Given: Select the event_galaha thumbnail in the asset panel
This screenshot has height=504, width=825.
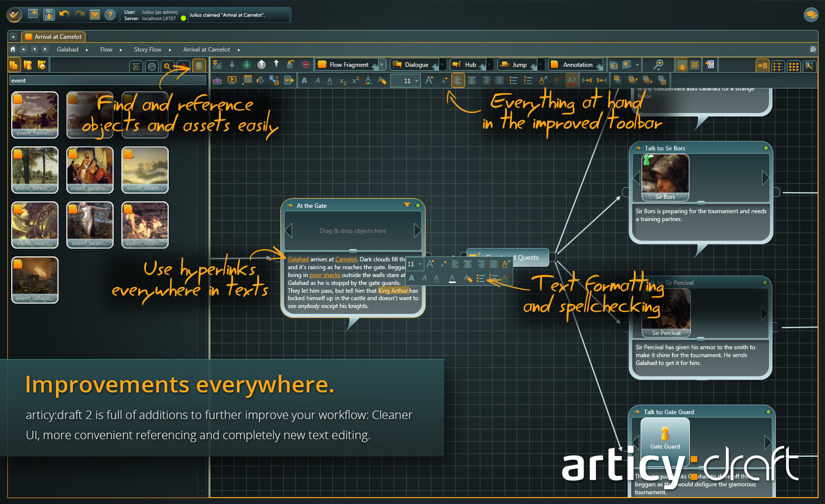Looking at the screenshot, I should 90,169.
